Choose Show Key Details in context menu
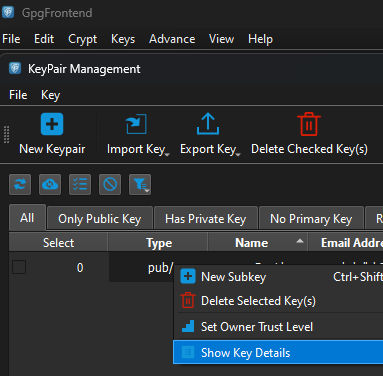Image resolution: width=383 pixels, height=376 pixels. tap(278, 353)
